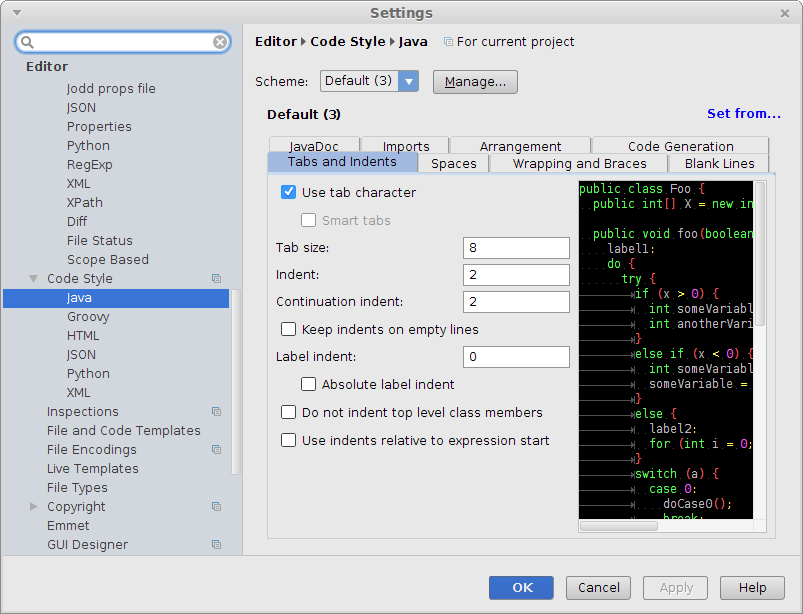Open the Scheme dropdown
Image resolution: width=803 pixels, height=614 pixels.
click(x=408, y=81)
